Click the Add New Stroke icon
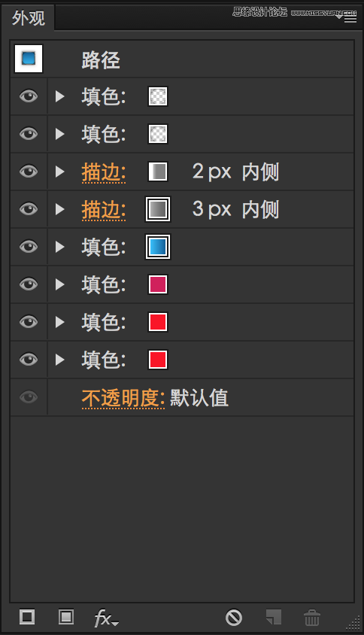Screen dimensions: 364x635 27,617
